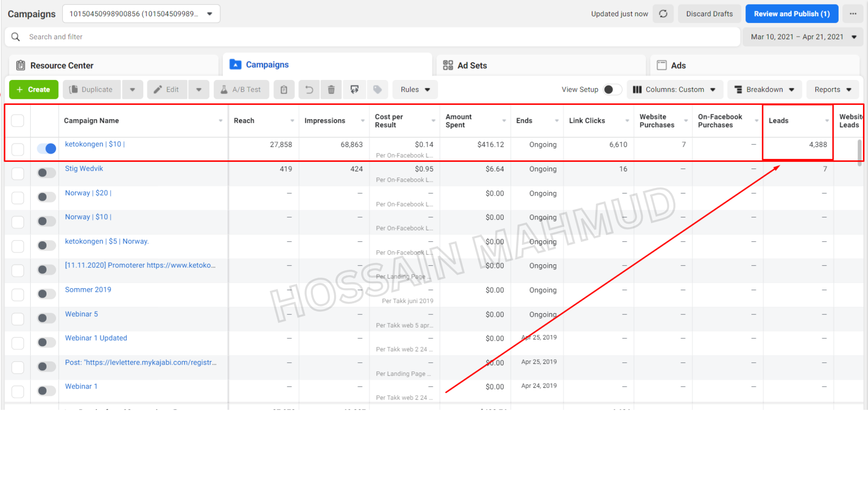Click Discard Drafts button

tap(709, 14)
